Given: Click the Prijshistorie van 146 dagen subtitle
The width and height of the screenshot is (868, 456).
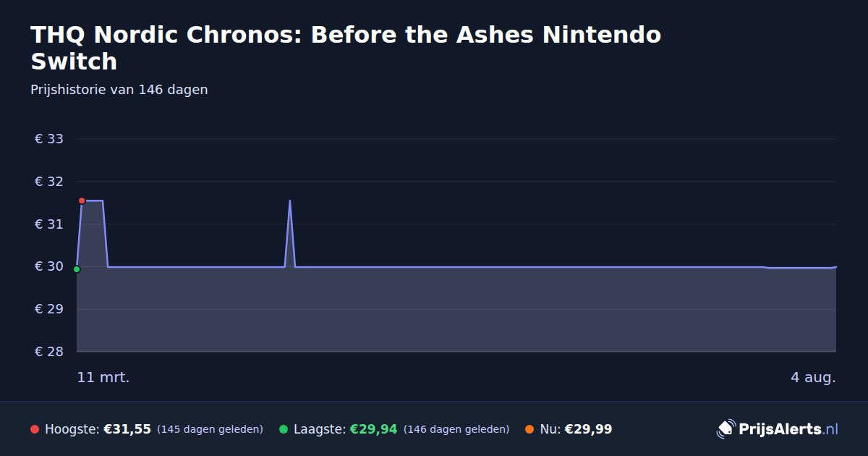Looking at the screenshot, I should tap(119, 90).
